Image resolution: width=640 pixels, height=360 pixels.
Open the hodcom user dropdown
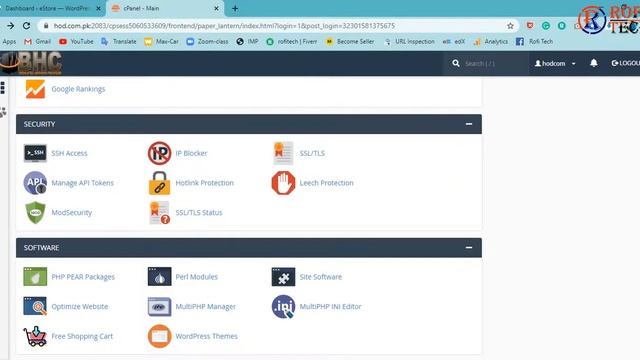pos(555,63)
